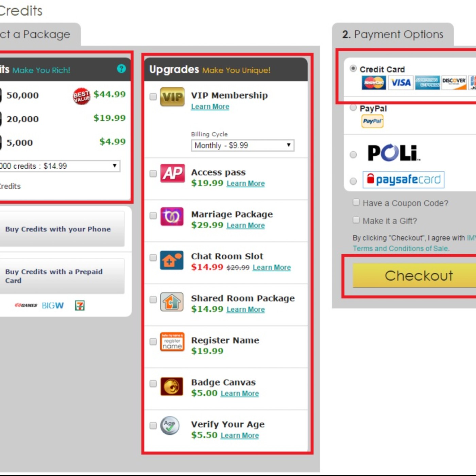The image size is (476, 476).
Task: Enable the VIP Membership checkbox
Action: 153,97
